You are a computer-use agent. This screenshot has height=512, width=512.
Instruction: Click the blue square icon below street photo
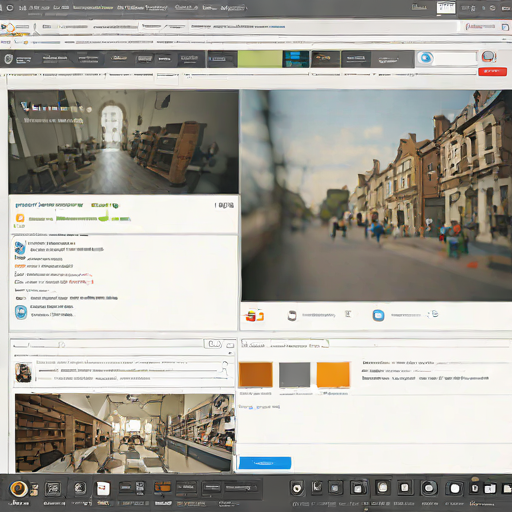tap(378, 315)
